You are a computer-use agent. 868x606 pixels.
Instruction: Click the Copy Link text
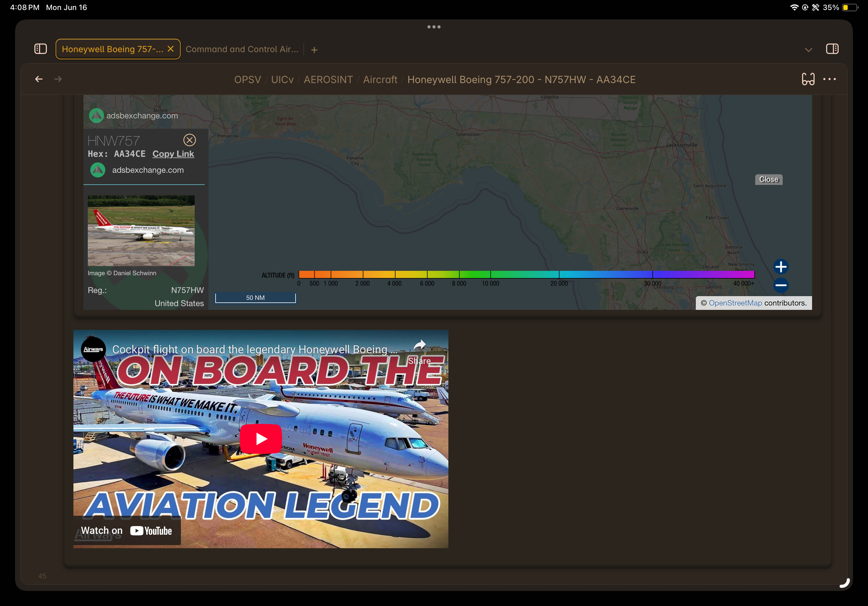(x=173, y=154)
